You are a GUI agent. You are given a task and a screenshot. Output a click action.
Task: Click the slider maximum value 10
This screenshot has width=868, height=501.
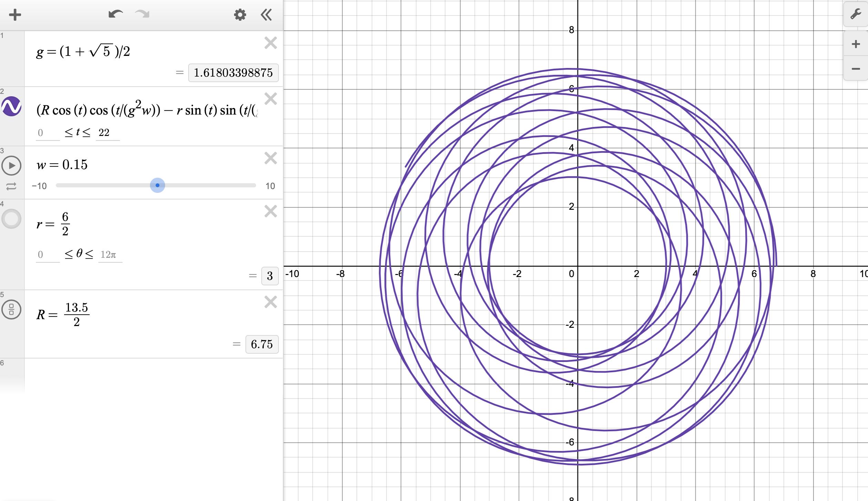click(x=270, y=186)
